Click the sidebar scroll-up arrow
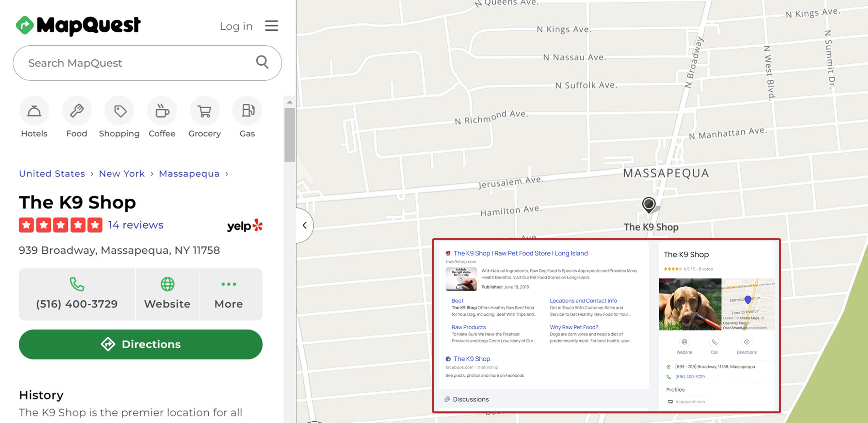The image size is (868, 423). (290, 102)
